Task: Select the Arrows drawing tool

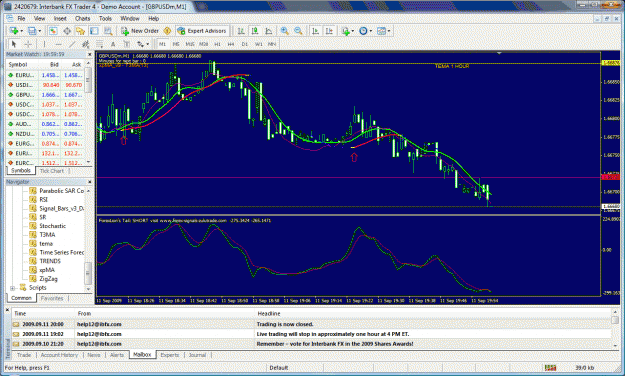Action: point(140,44)
